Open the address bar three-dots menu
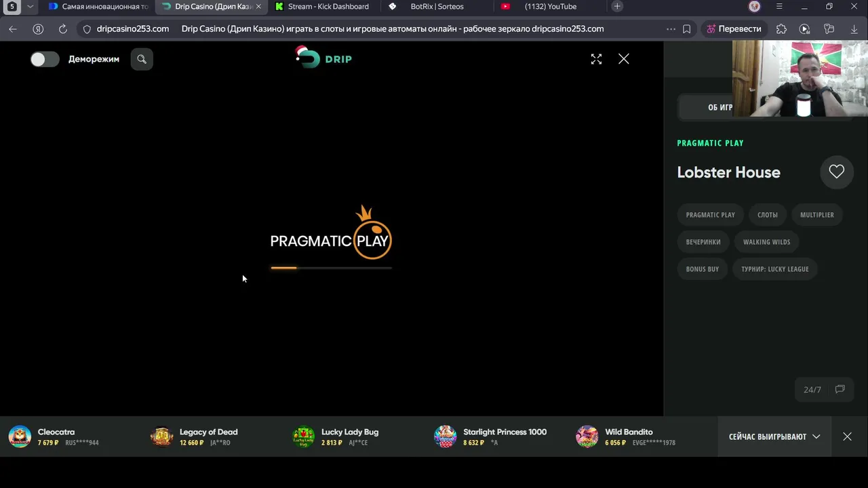The width and height of the screenshot is (868, 488). pos(671,29)
